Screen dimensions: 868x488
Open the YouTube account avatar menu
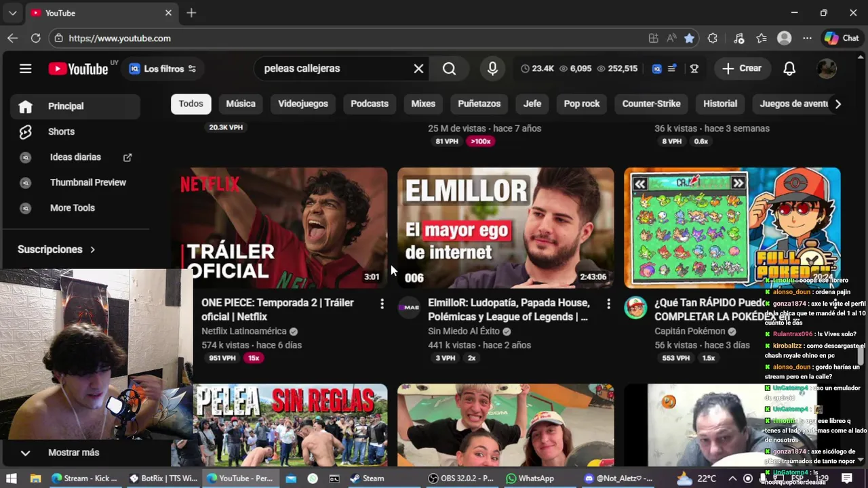(x=826, y=68)
